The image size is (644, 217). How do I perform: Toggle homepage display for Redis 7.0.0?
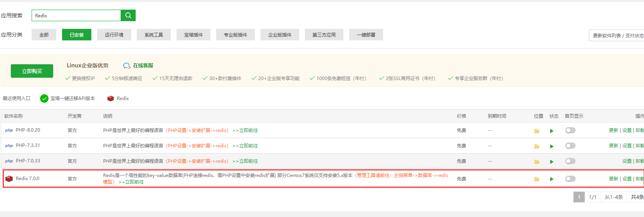pyautogui.click(x=570, y=179)
